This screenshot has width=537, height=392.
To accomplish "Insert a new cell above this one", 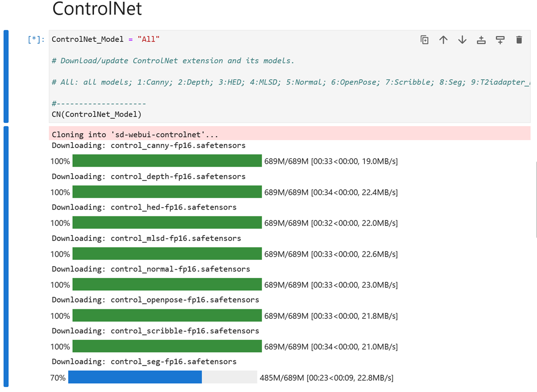I will click(x=481, y=40).
